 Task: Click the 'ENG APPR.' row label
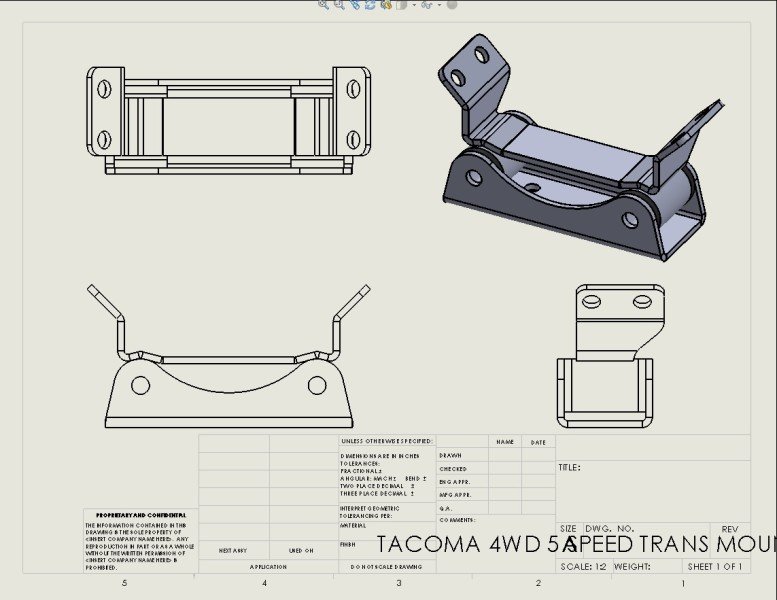point(454,482)
